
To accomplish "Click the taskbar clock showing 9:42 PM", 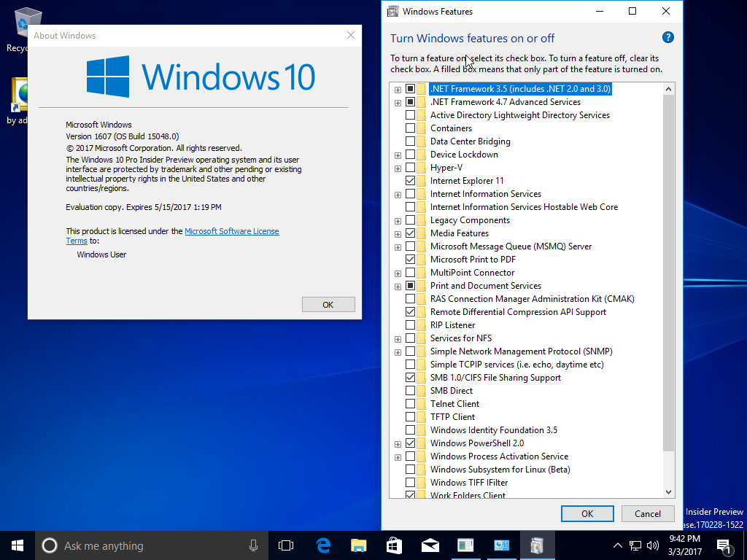I will 685,545.
